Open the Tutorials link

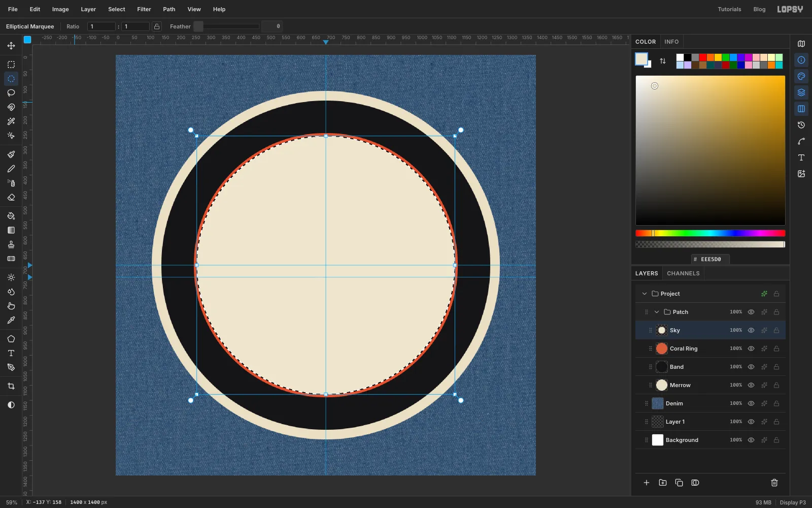coord(729,9)
